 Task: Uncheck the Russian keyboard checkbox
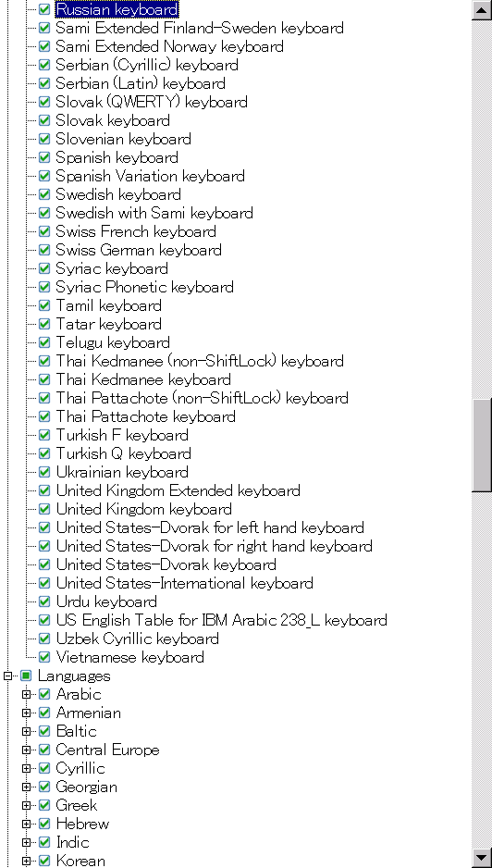point(44,9)
